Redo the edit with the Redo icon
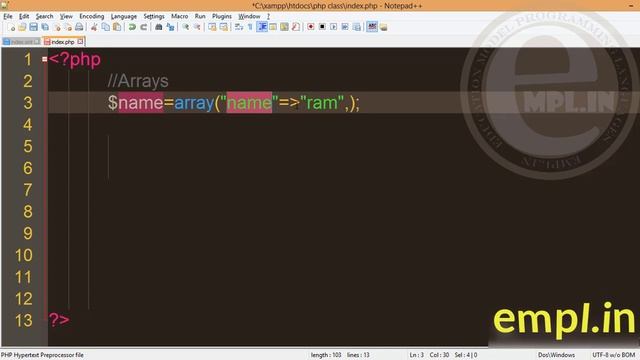 click(x=144, y=27)
